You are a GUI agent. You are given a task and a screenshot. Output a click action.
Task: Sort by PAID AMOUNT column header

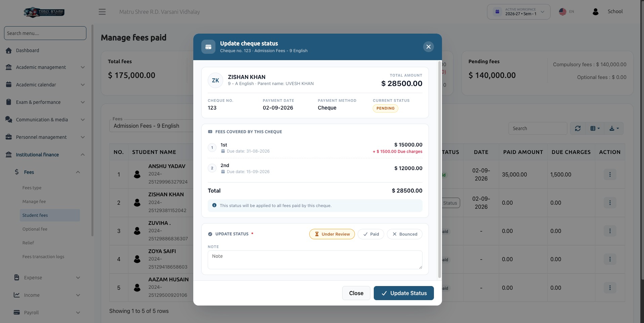tap(523, 152)
